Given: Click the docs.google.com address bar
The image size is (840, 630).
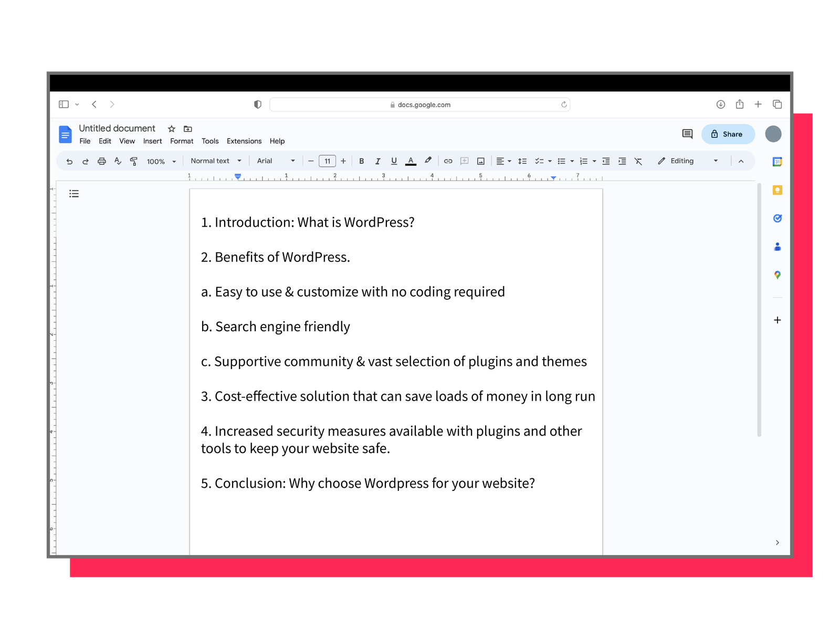Looking at the screenshot, I should point(420,104).
